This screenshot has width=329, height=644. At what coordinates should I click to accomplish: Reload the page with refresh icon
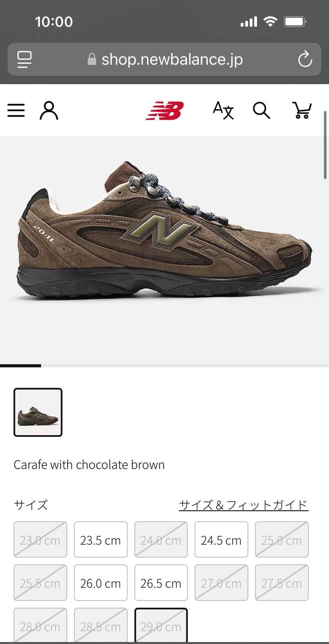[305, 60]
